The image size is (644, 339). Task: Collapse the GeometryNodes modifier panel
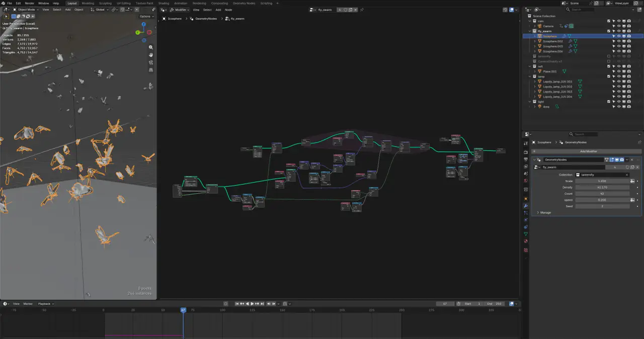click(x=535, y=159)
